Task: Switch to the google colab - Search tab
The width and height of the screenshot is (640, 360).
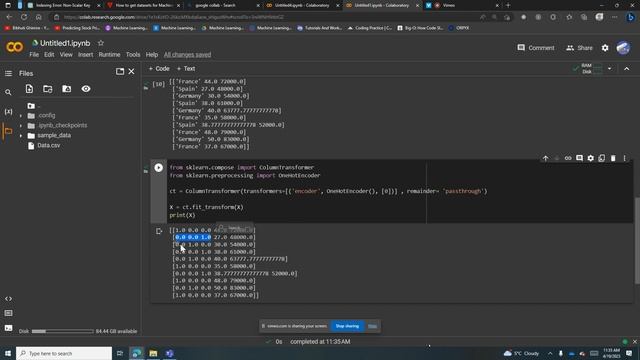Action: [223, 5]
